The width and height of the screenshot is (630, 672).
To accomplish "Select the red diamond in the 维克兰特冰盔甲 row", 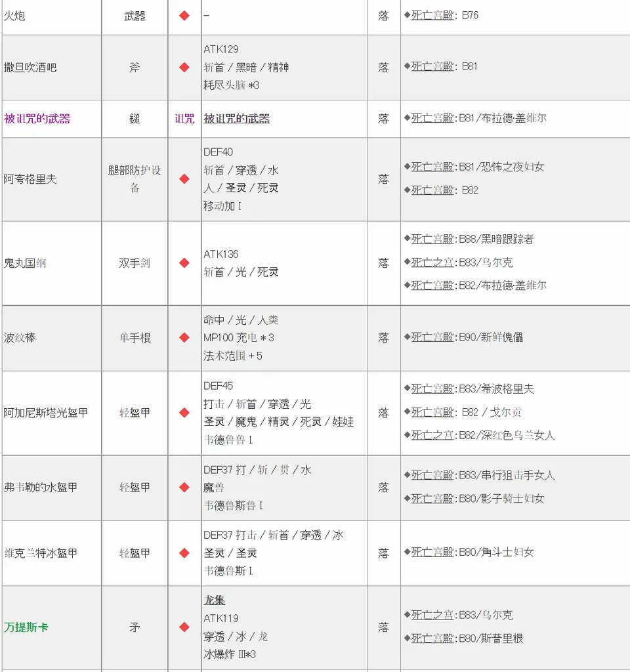I will click(184, 553).
